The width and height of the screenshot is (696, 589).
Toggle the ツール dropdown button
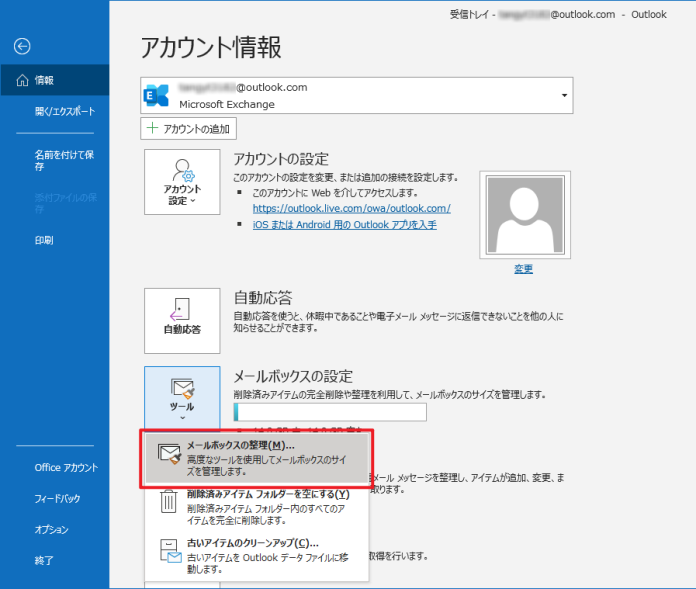182,397
